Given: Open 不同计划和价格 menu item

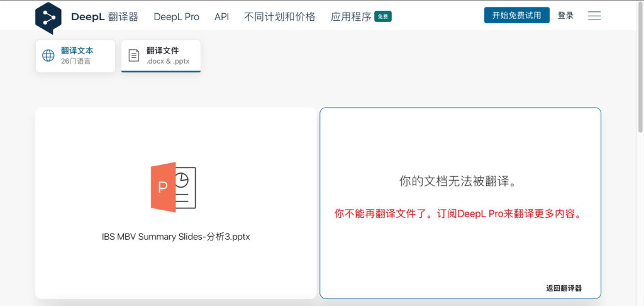Looking at the screenshot, I should click(x=280, y=17).
